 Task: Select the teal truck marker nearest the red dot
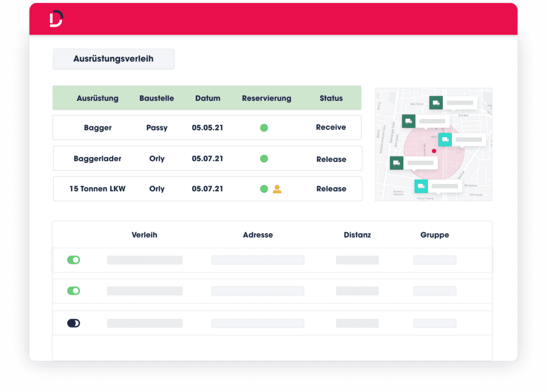pyautogui.click(x=445, y=140)
